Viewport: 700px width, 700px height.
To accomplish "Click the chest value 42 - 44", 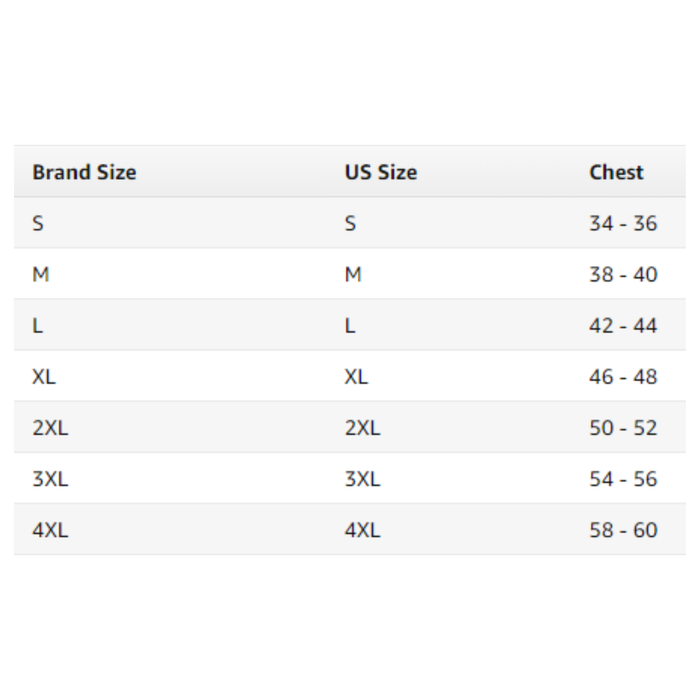I will (623, 325).
